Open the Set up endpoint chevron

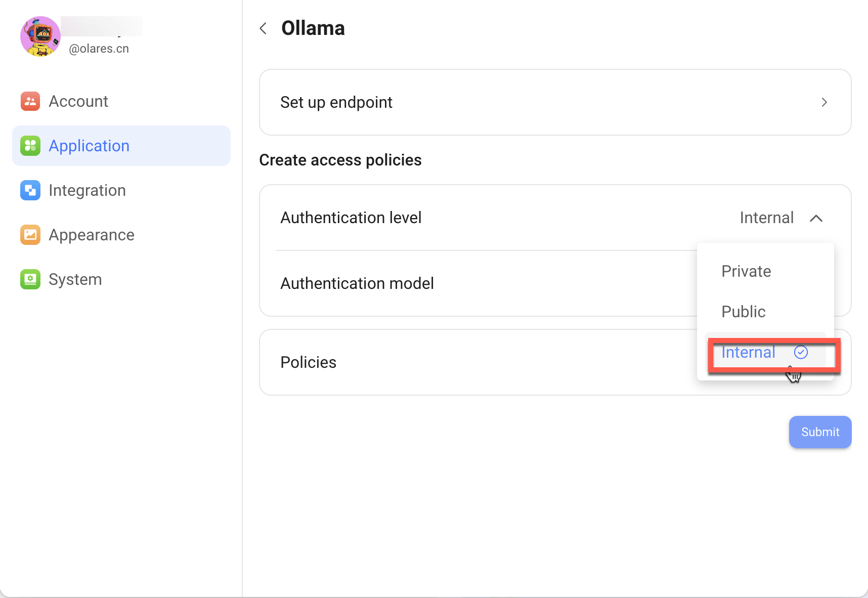click(x=824, y=102)
